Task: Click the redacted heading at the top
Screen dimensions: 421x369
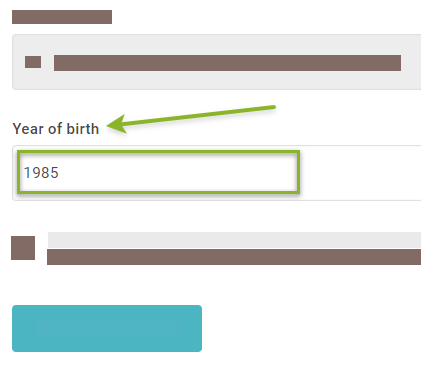Action: tap(62, 17)
